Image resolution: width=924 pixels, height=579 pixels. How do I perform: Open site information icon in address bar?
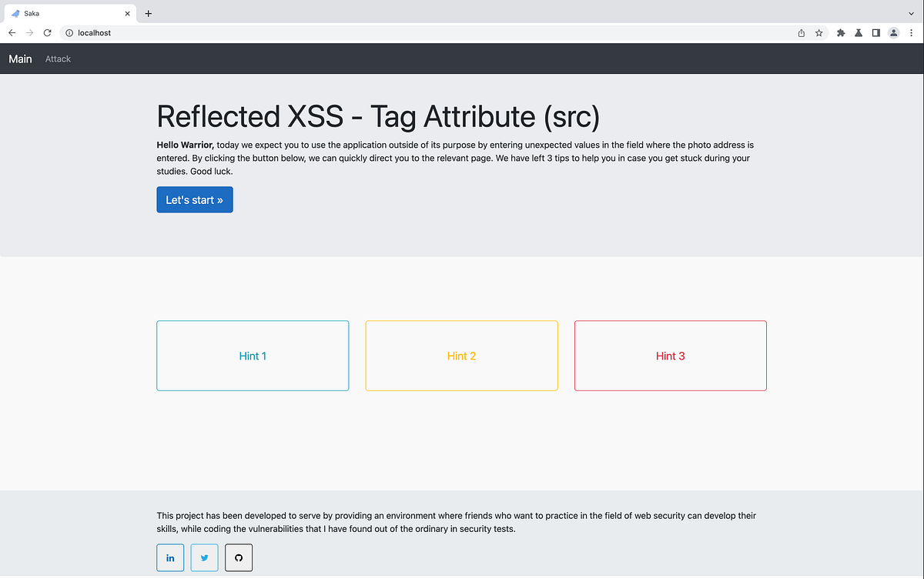(70, 33)
